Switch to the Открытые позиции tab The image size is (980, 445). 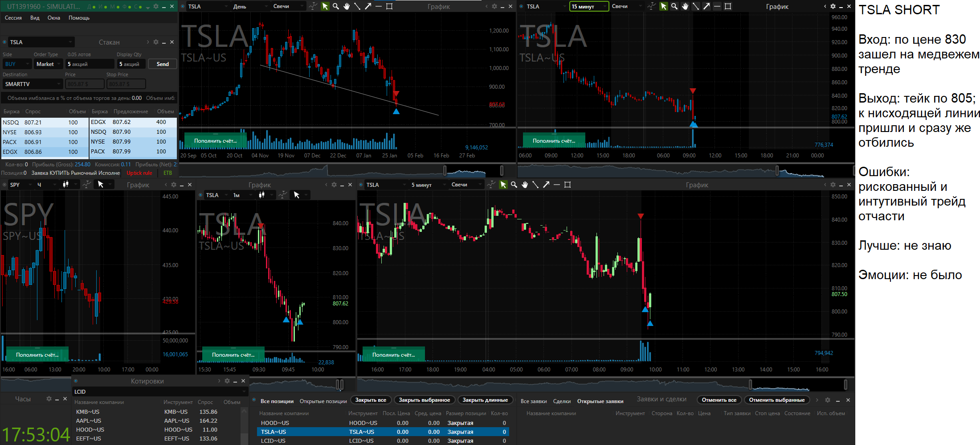(x=323, y=401)
